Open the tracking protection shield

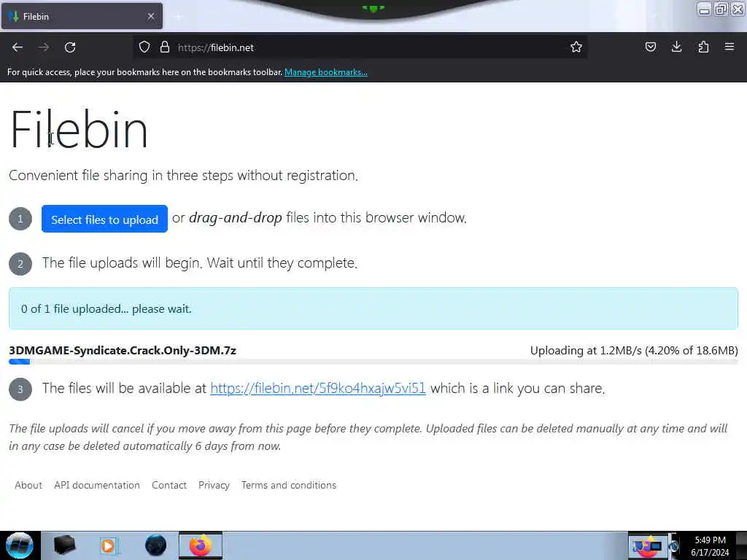[144, 47]
